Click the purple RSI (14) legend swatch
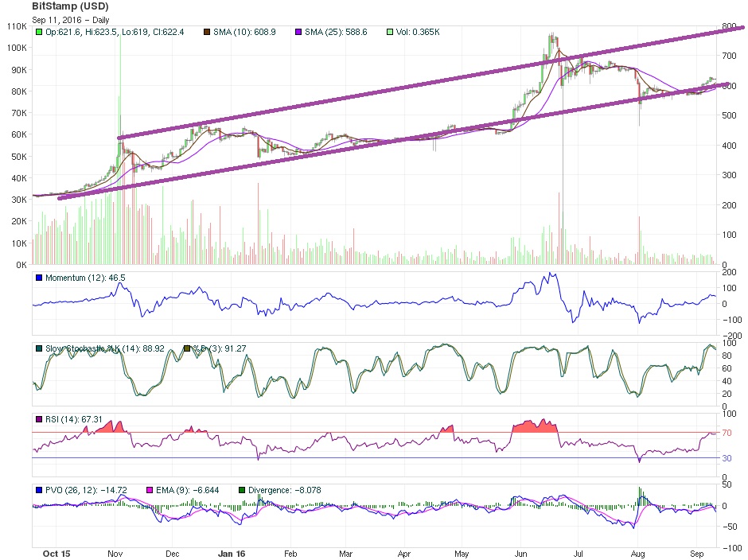 (39, 419)
